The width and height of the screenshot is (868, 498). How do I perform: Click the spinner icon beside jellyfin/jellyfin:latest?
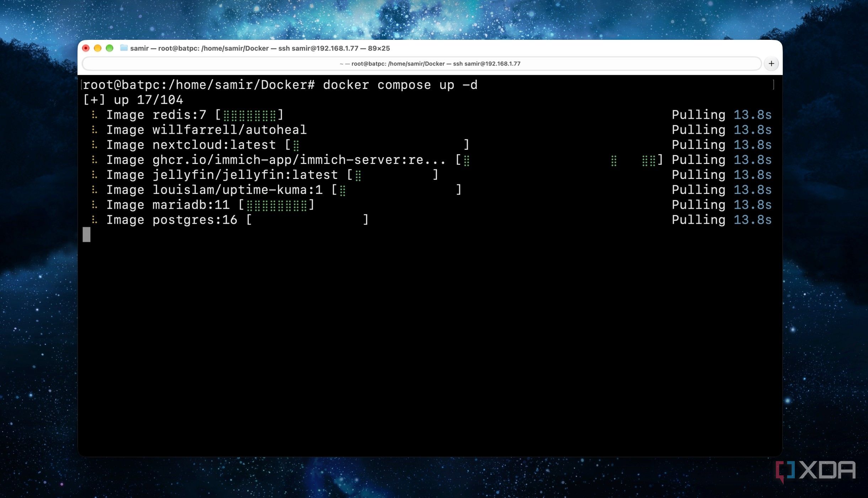click(x=94, y=175)
